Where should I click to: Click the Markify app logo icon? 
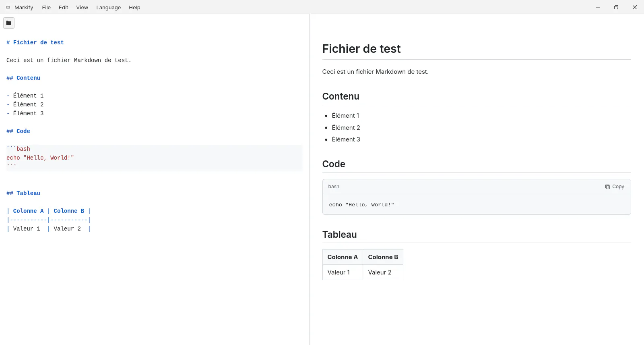tap(8, 7)
